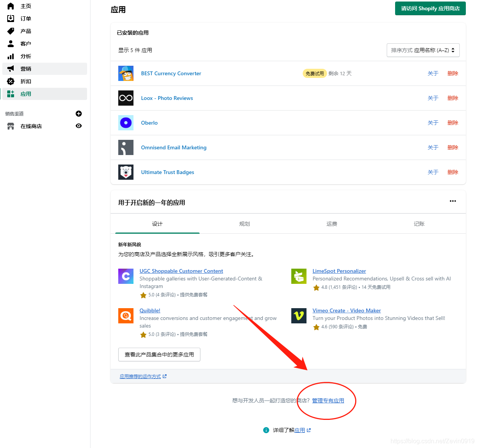Click 删除 for Omnisend Email Marketing
Screen dimensions: 478x448
click(x=453, y=147)
